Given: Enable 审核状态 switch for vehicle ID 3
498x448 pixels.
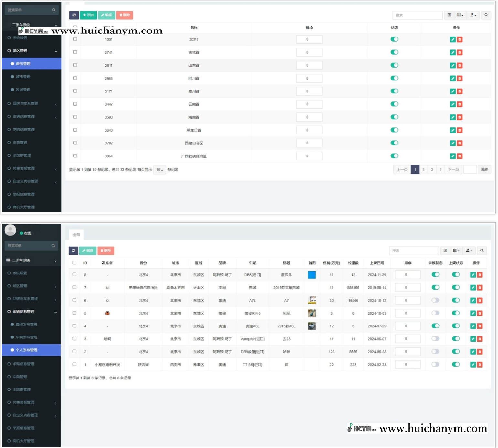Looking at the screenshot, I should point(435,339).
